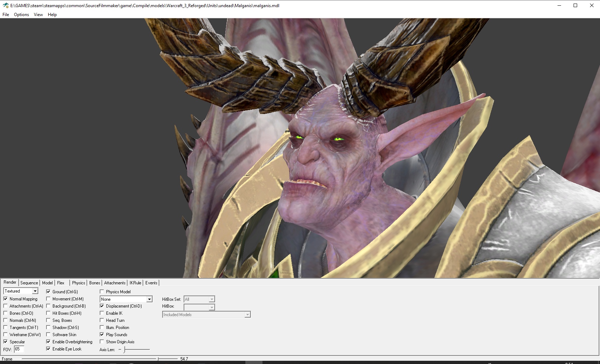The height and width of the screenshot is (364, 600).
Task: Open the View menu
Action: [38, 15]
